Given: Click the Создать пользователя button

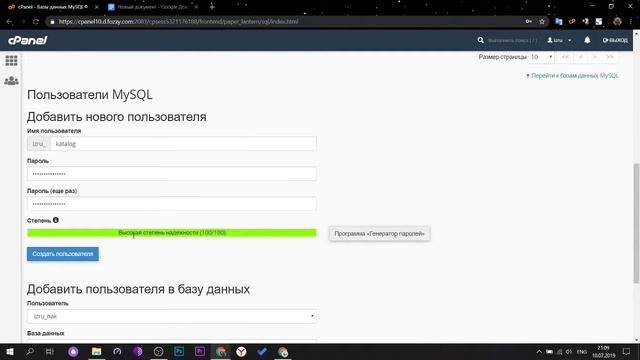Looking at the screenshot, I should 63,254.
